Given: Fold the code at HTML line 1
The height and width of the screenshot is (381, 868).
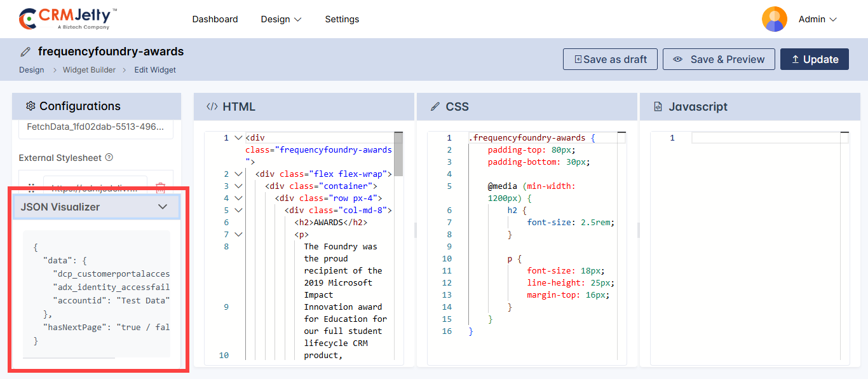Looking at the screenshot, I should tap(238, 138).
